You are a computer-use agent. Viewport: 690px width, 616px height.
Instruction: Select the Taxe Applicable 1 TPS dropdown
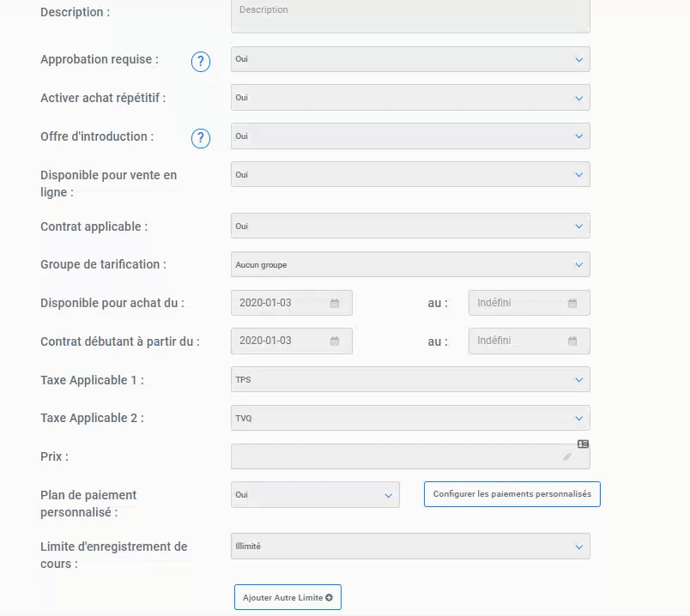click(410, 380)
